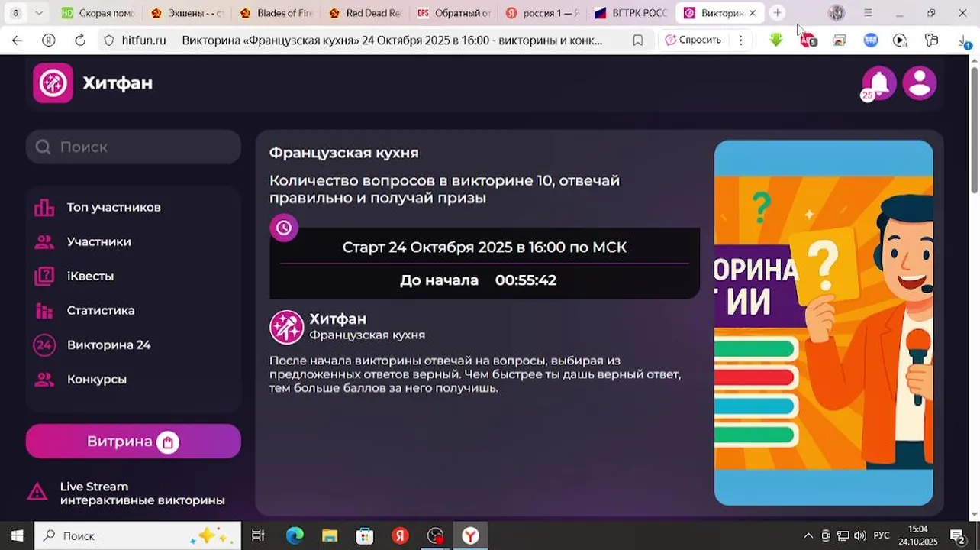Expand the tab list dropdown arrow
Image resolution: width=980 pixels, height=550 pixels.
(39, 13)
